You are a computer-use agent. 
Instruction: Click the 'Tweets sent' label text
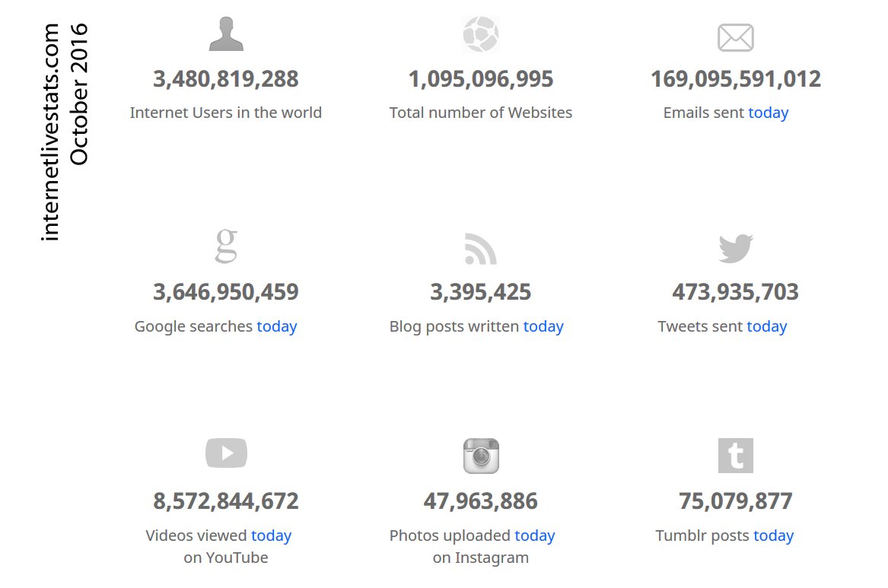[x=700, y=326]
